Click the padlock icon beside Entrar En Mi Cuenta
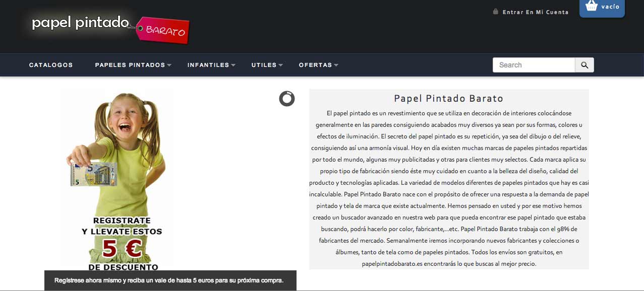 [x=495, y=12]
